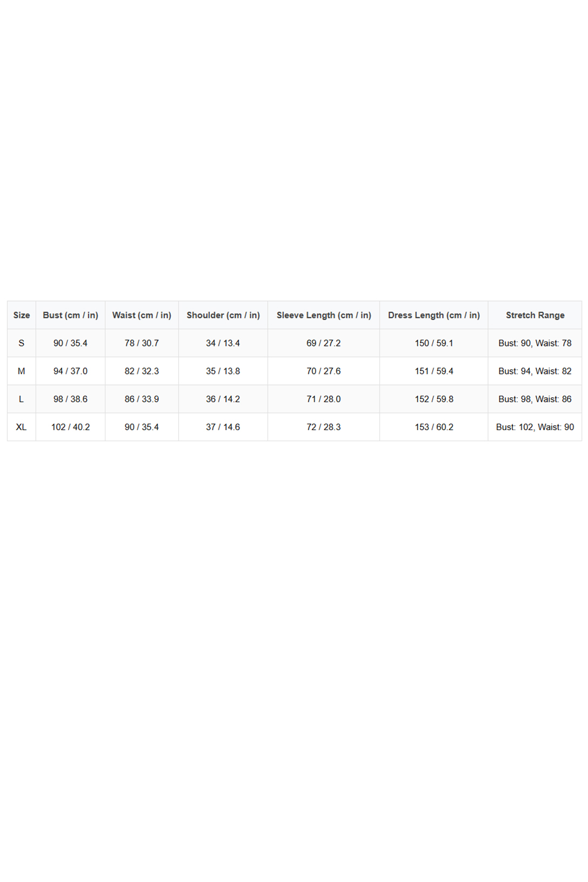Click dress length value 150 / 59.1
Image resolution: width=588 pixels, height=882 pixels.
pos(434,343)
